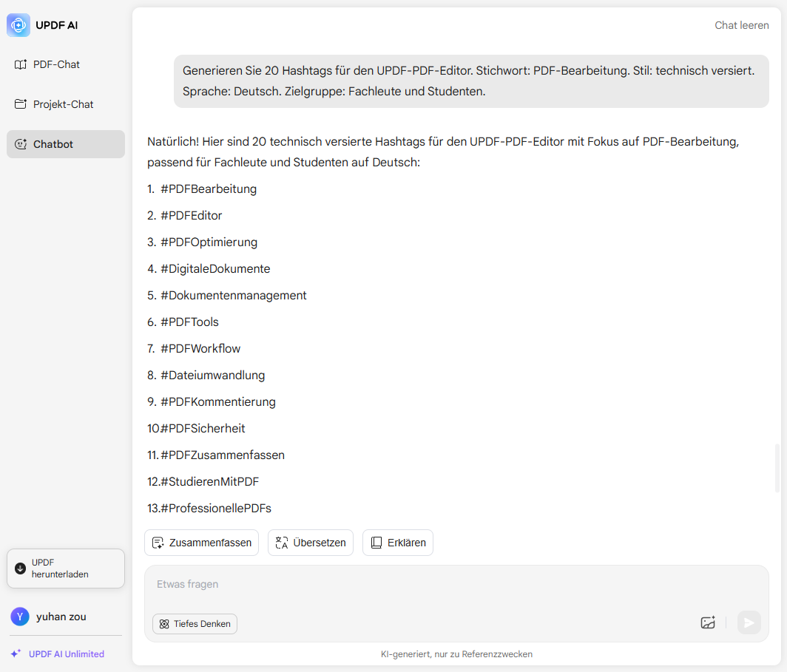Click the Erklären book icon
The width and height of the screenshot is (787, 672).
pos(376,543)
